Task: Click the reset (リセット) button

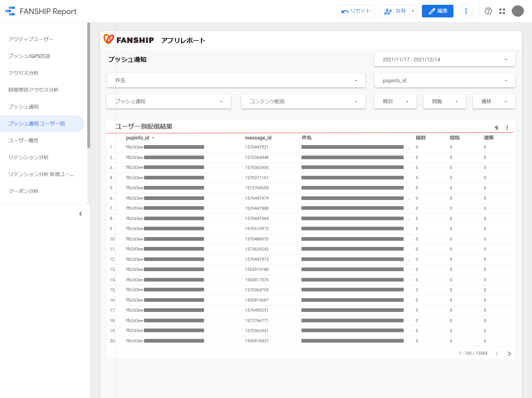Action: [x=356, y=11]
